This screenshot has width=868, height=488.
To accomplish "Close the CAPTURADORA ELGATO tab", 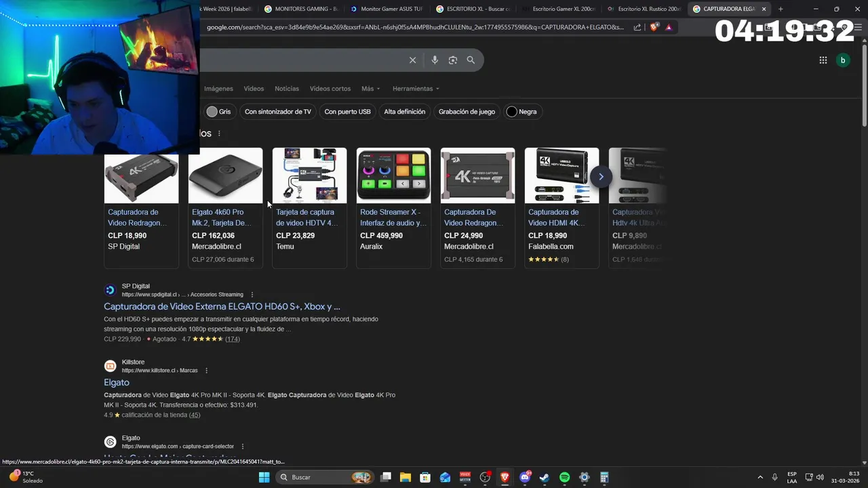I will click(764, 9).
